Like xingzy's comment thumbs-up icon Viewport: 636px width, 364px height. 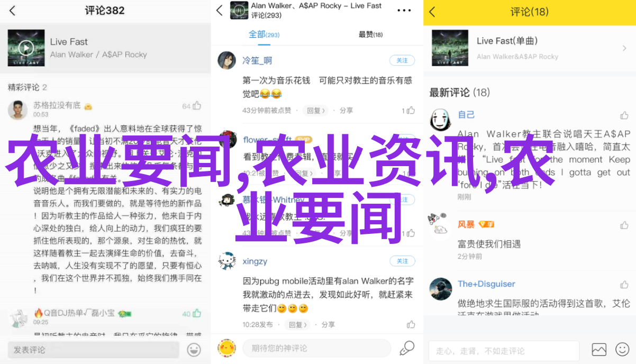click(x=411, y=324)
